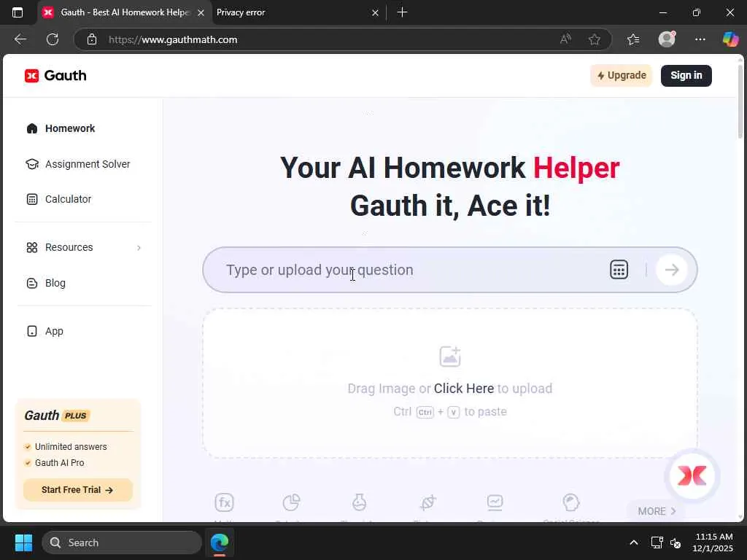Start Free Trial of Gauth Plus
The width and height of the screenshot is (747, 560).
77,490
